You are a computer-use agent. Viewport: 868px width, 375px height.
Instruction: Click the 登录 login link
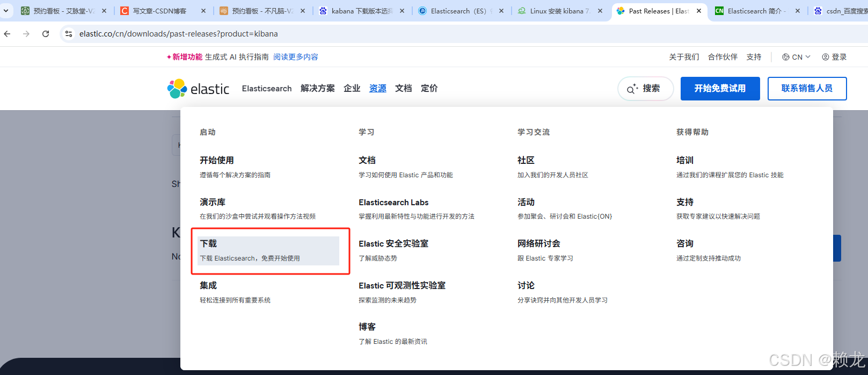[834, 57]
